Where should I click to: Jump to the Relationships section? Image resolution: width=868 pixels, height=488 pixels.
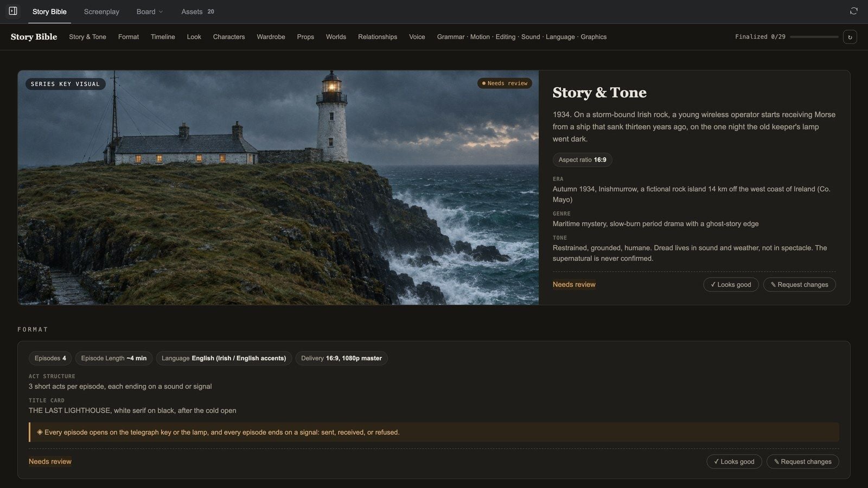click(x=378, y=37)
